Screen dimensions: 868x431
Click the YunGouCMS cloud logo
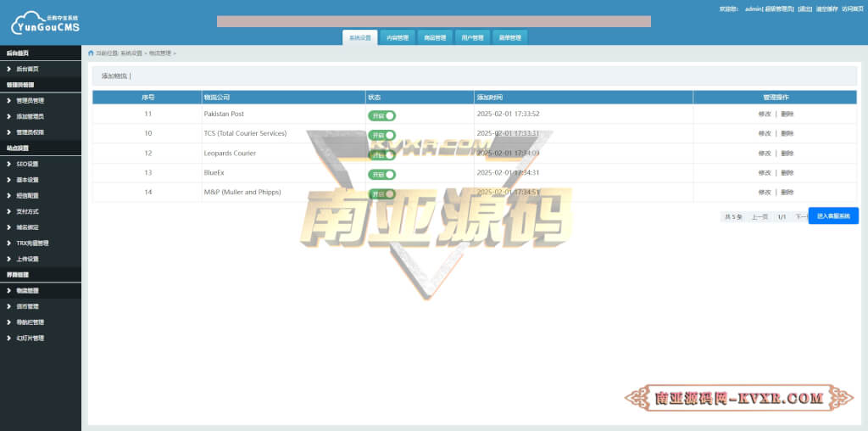pos(46,23)
